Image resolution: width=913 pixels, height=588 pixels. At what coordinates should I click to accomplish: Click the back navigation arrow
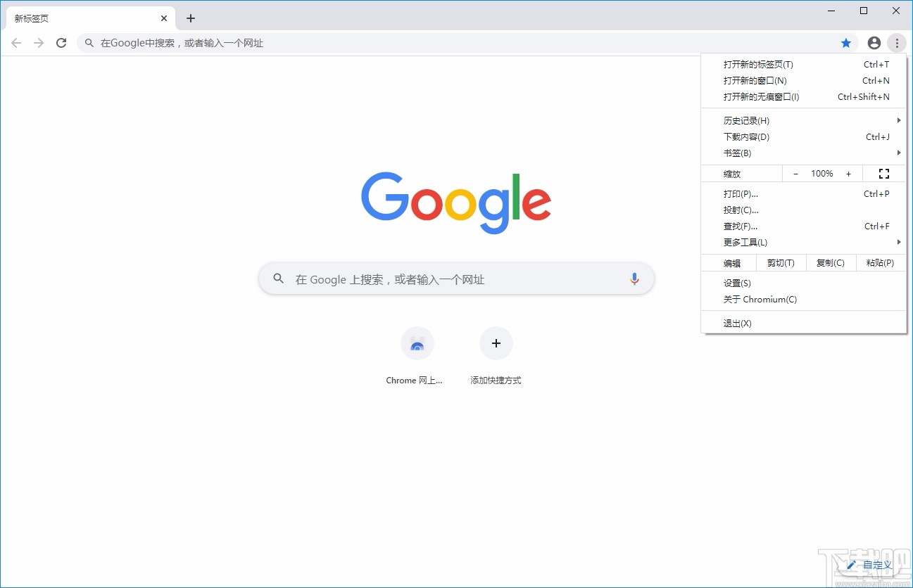coord(16,42)
